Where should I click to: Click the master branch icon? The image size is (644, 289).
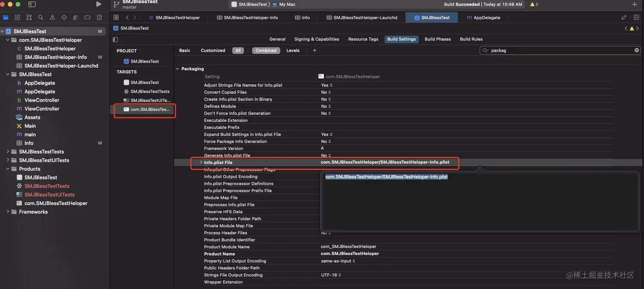116,4
